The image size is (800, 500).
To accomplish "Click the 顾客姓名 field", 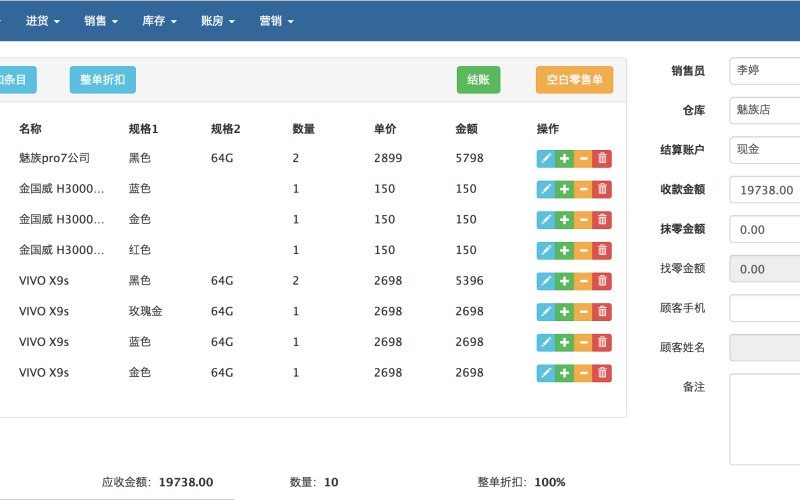I will point(765,347).
